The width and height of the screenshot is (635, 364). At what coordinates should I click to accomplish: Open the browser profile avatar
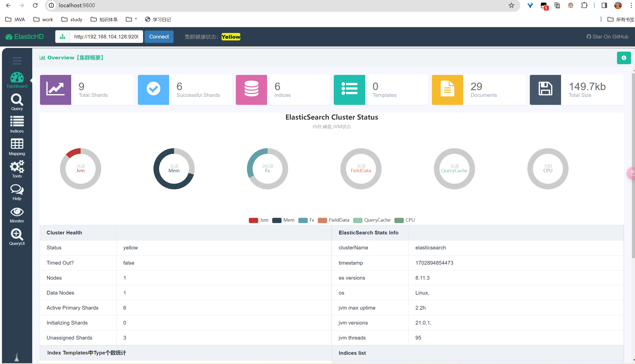(618, 5)
